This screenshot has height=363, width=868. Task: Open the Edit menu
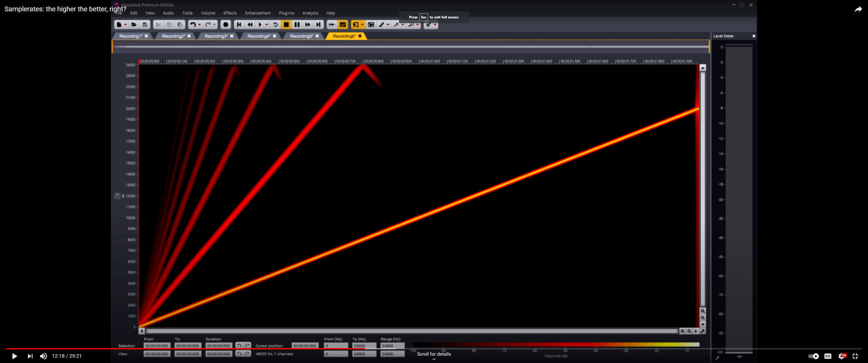pyautogui.click(x=134, y=13)
